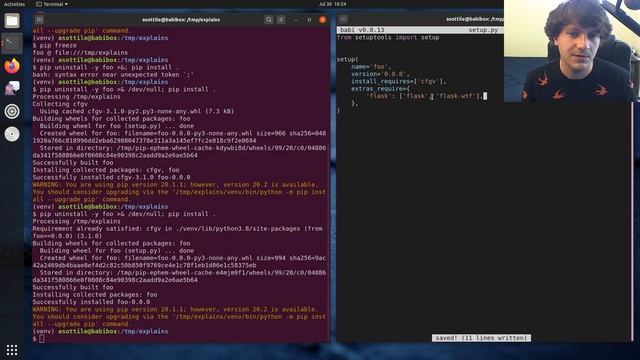Open the Files app in the dock
Viewport: 640px width, 360px height.
(12, 20)
